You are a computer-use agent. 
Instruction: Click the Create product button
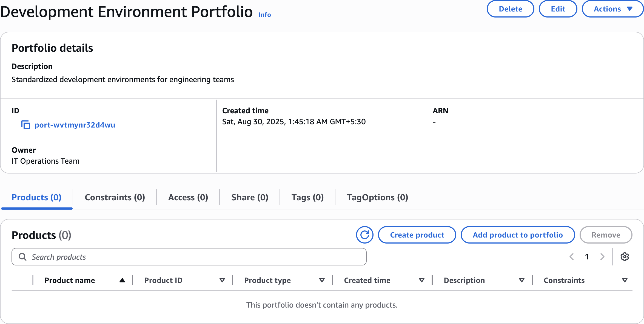click(x=417, y=235)
